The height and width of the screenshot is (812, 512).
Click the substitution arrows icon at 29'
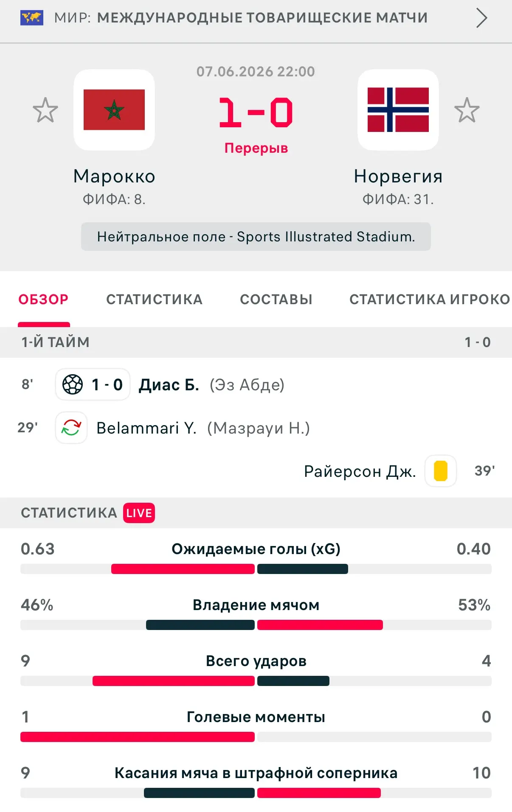click(x=71, y=428)
